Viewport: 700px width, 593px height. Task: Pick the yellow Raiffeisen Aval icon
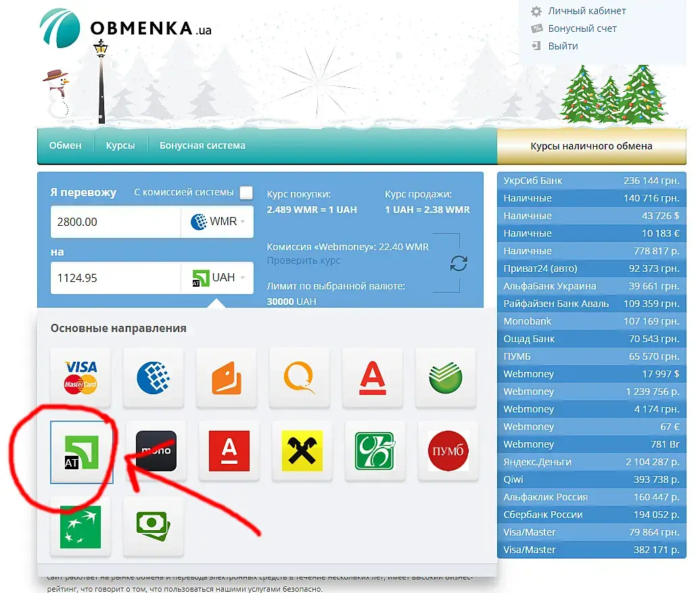pyautogui.click(x=302, y=451)
